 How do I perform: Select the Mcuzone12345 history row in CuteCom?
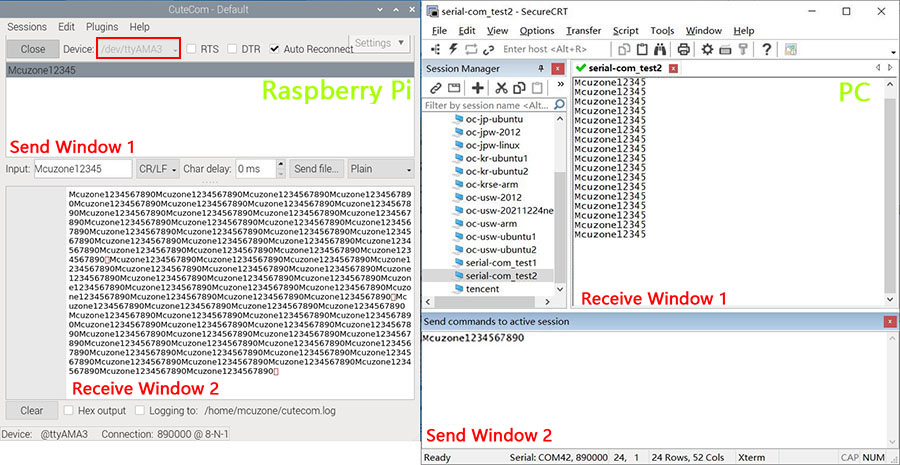(210, 71)
